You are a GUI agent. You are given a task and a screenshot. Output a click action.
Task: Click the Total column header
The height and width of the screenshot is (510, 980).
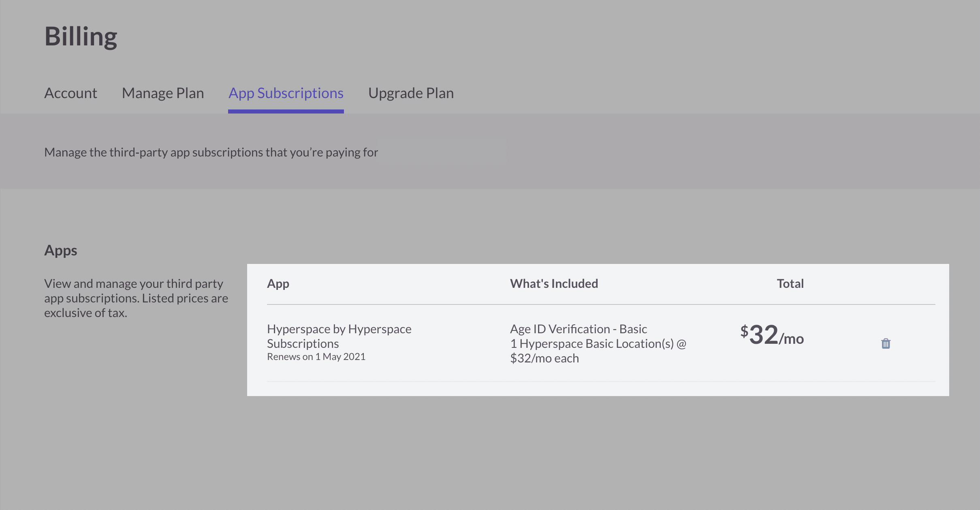click(x=790, y=284)
